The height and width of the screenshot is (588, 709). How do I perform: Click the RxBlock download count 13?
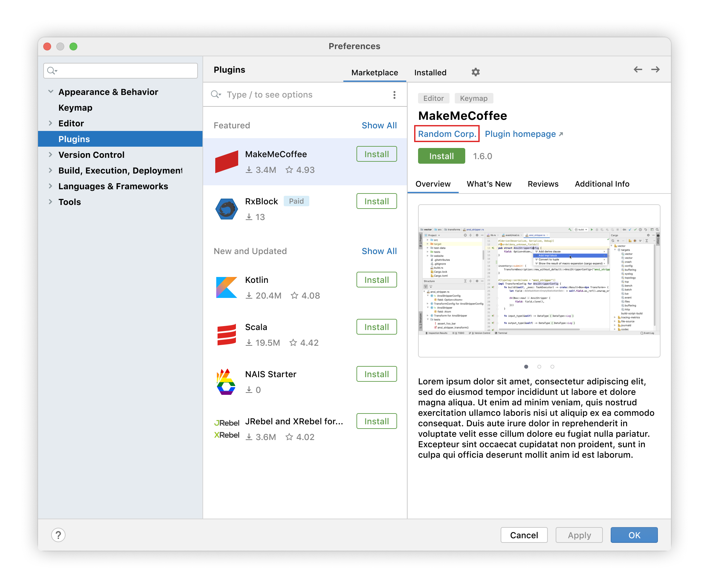255,217
